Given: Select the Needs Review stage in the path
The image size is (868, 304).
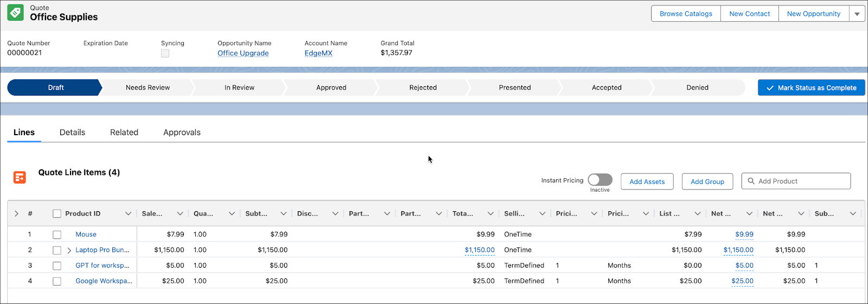Looking at the screenshot, I should 148,88.
